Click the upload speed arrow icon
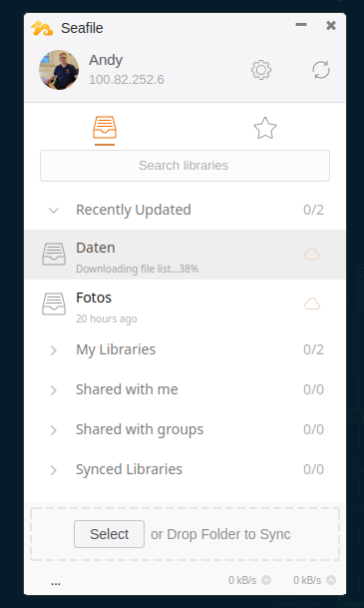364x608 pixels. [331, 580]
